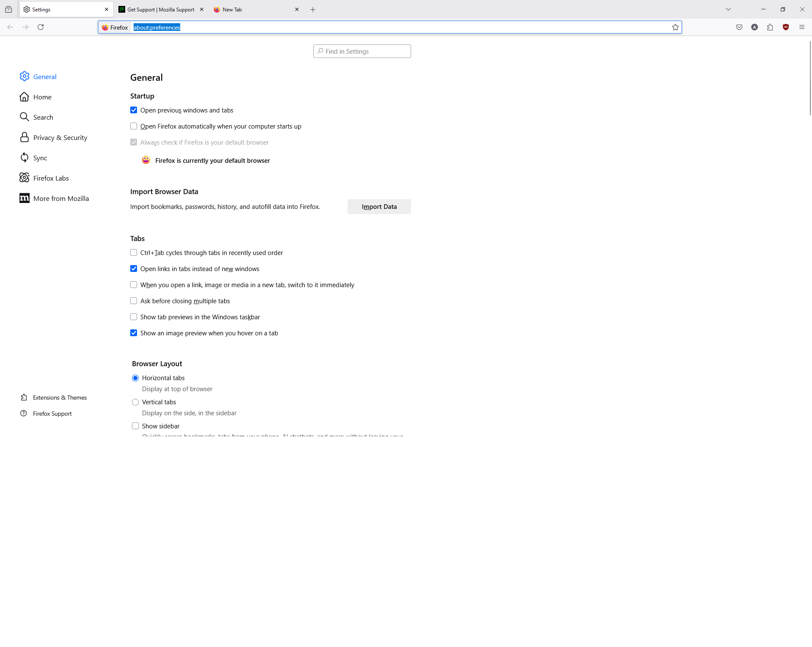Enable Ask before closing multiple tabs
Screen dimensions: 812x647
click(x=134, y=301)
